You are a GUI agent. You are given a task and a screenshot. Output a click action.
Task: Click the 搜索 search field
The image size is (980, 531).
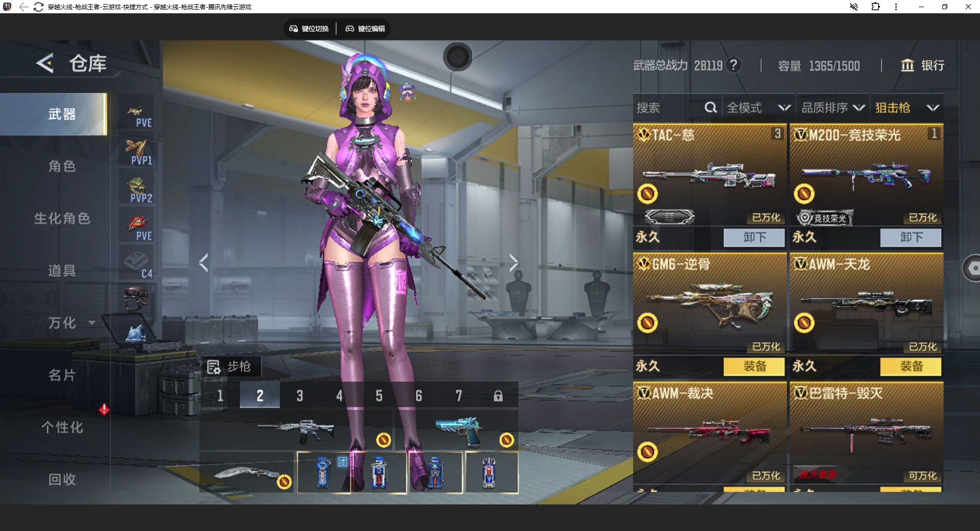[677, 108]
